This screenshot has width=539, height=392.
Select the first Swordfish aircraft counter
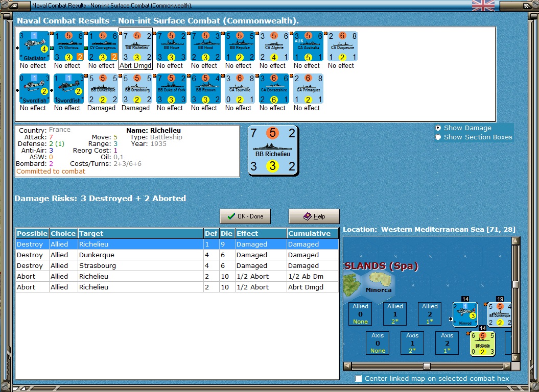click(x=34, y=89)
